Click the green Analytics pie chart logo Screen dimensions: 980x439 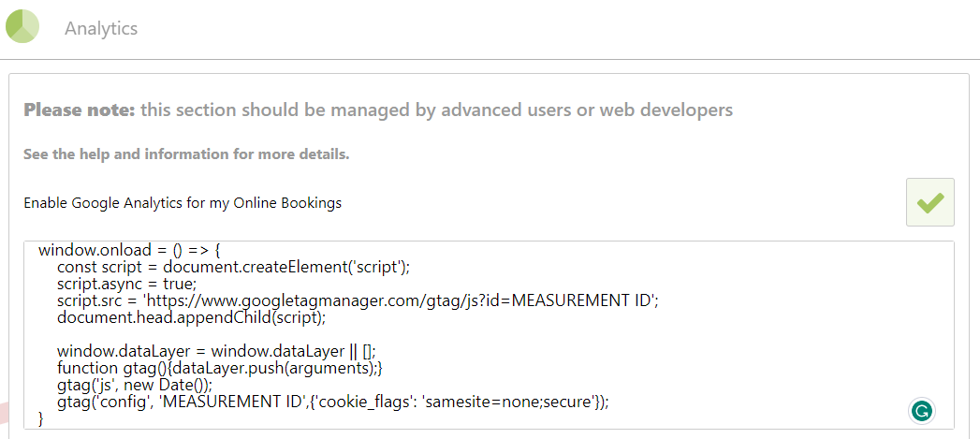tap(22, 26)
